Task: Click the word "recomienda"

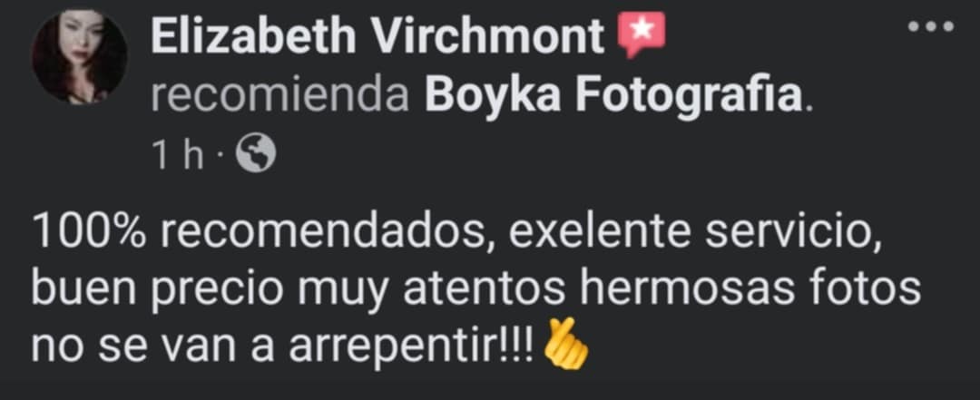Action: 280,95
